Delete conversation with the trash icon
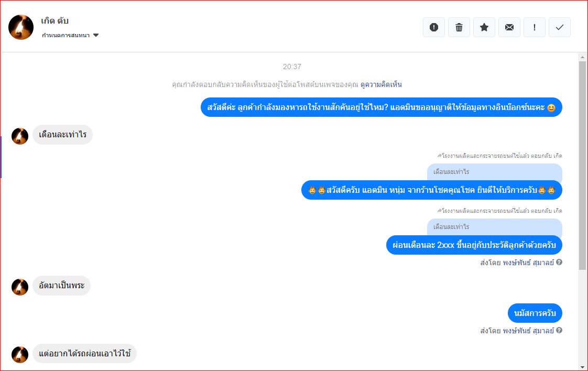Image resolution: width=588 pixels, height=371 pixels. [x=459, y=27]
